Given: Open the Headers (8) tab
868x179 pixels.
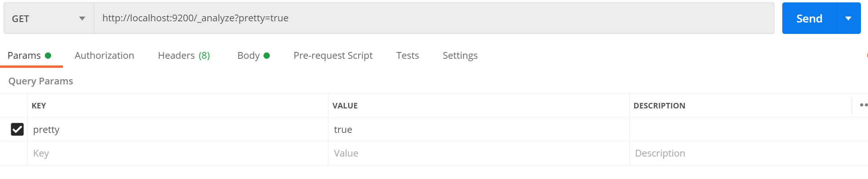Looking at the screenshot, I should click(184, 56).
